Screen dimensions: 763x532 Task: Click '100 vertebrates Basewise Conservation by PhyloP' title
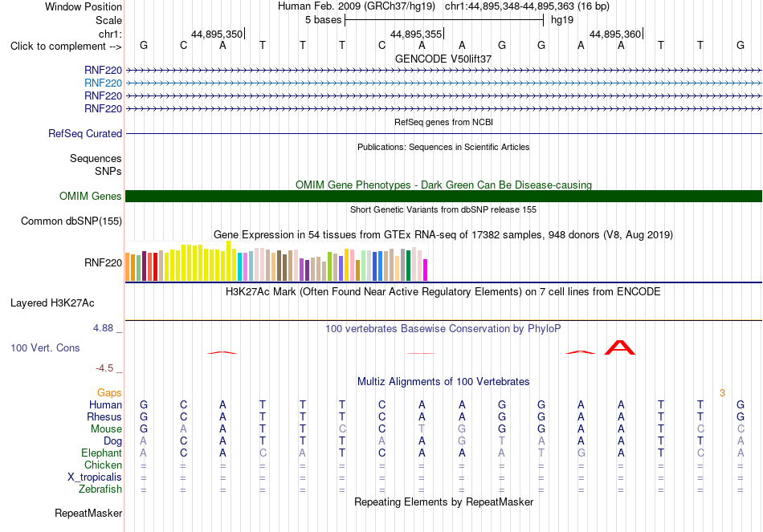point(443,329)
